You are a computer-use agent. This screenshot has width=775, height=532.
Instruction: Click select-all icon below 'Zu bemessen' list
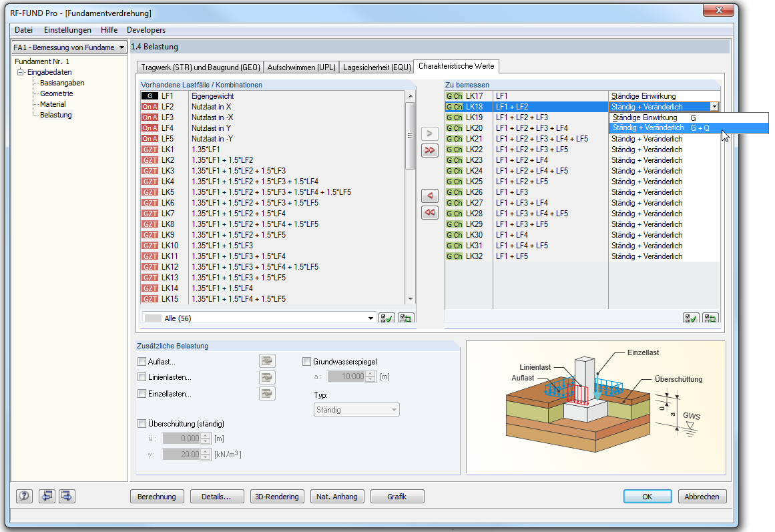point(690,318)
